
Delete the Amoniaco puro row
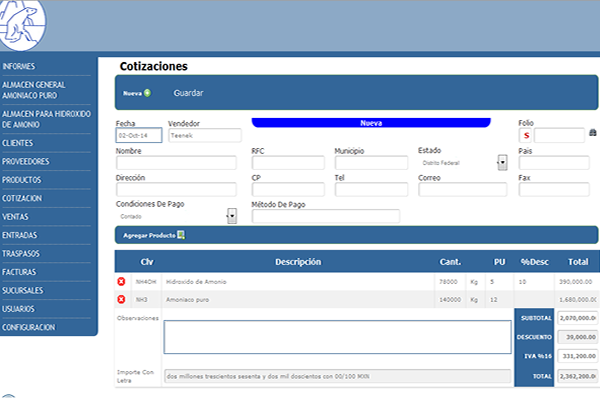121,299
